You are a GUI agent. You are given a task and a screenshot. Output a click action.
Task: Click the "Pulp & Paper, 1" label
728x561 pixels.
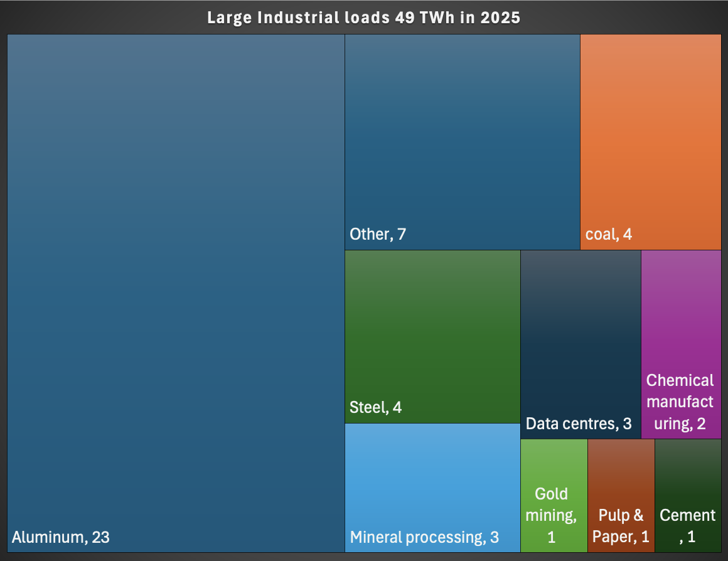621,526
